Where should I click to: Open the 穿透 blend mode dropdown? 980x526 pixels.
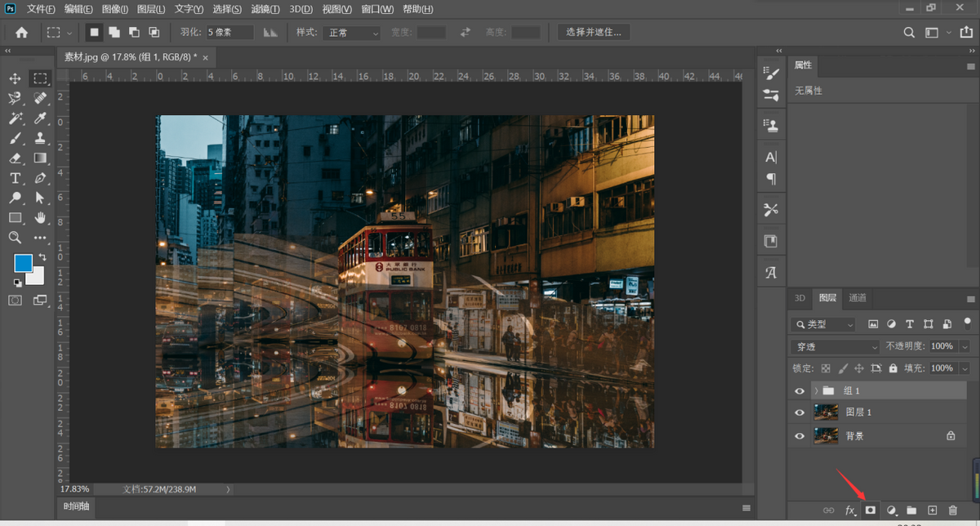point(835,346)
